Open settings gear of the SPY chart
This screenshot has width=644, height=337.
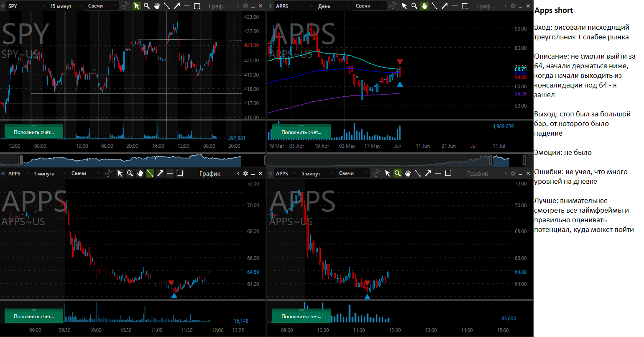coord(245,6)
